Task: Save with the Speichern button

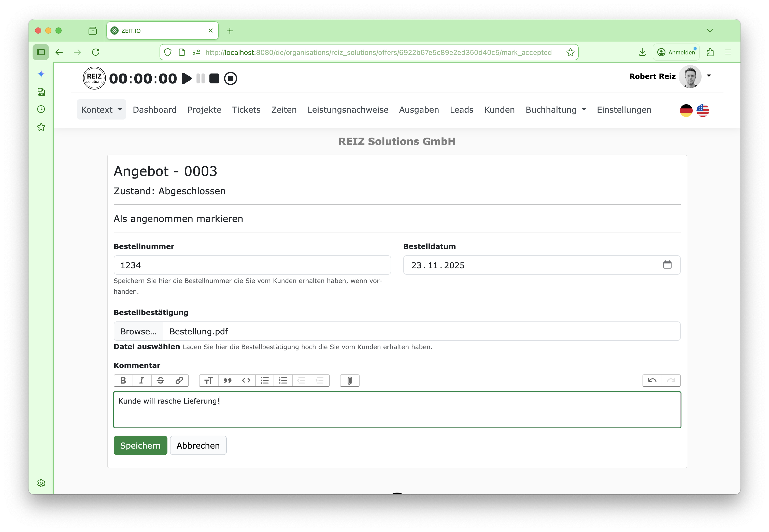Action: click(140, 445)
